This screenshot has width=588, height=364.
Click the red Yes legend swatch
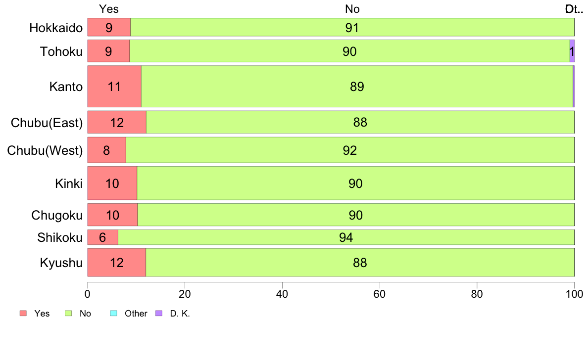tap(23, 314)
